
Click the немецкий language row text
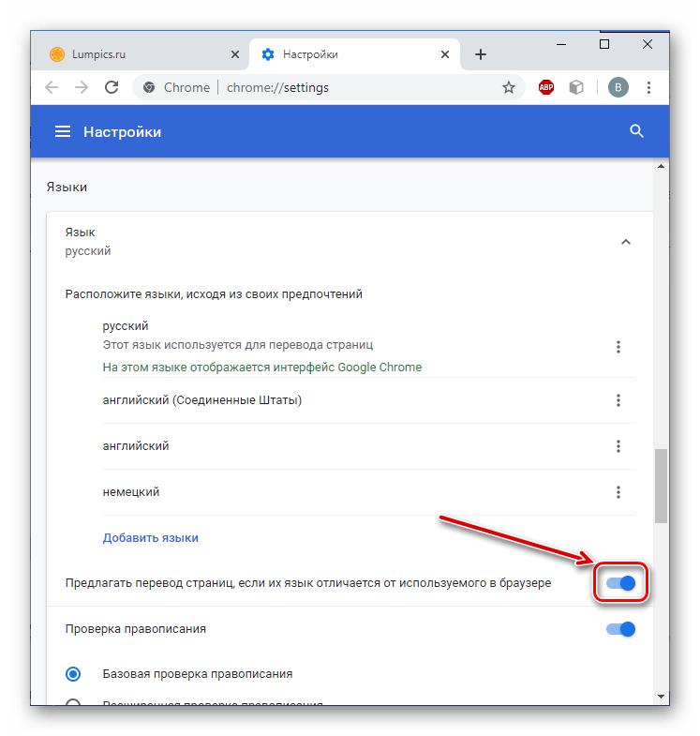coord(131,492)
